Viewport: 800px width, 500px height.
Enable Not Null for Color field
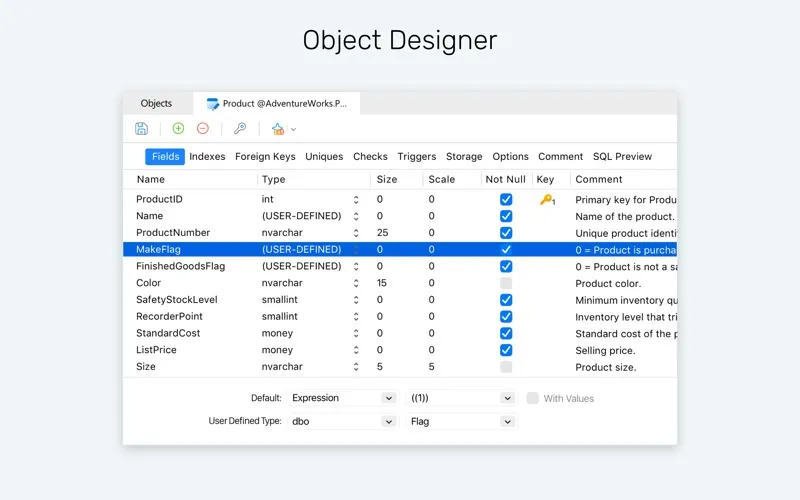pyautogui.click(x=506, y=283)
